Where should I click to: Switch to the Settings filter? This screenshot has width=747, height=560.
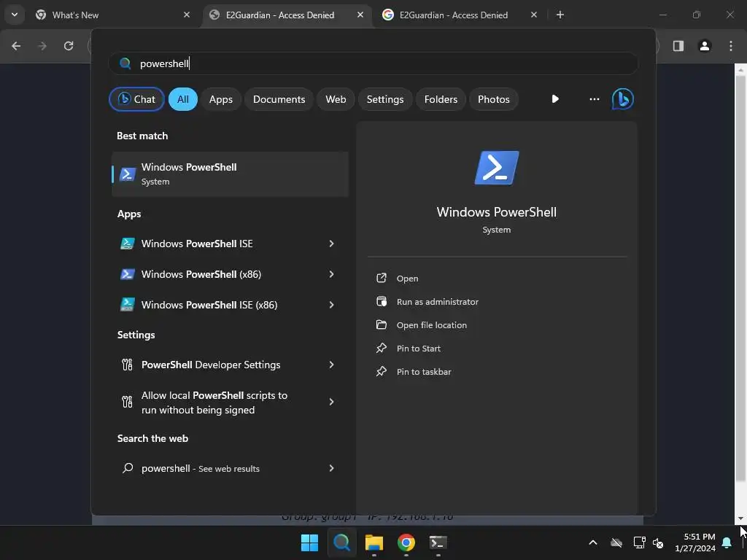click(x=385, y=99)
